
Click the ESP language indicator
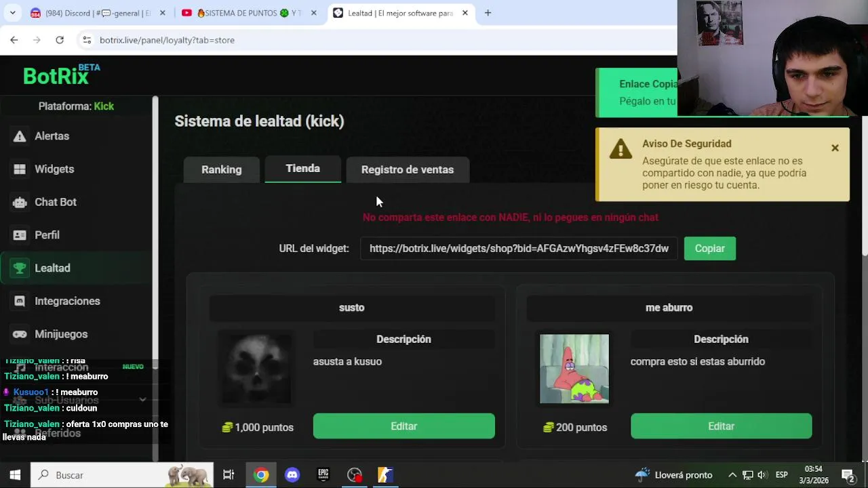click(x=781, y=475)
